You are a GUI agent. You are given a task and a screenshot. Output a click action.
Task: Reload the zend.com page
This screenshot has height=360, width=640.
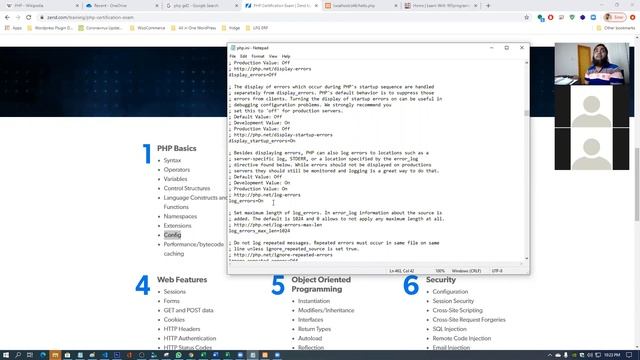[29, 18]
